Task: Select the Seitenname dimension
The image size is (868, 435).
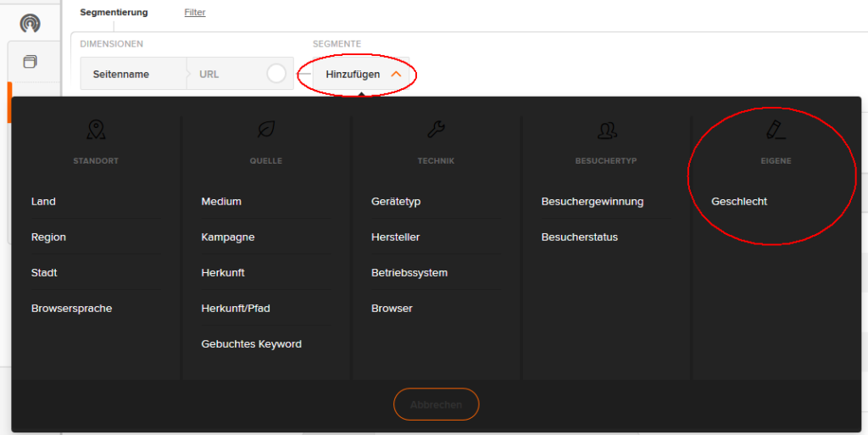Action: click(x=120, y=74)
